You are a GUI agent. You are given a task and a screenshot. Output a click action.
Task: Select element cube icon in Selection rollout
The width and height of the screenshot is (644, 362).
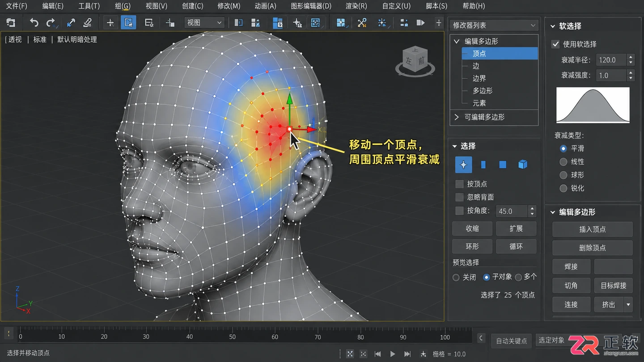522,165
